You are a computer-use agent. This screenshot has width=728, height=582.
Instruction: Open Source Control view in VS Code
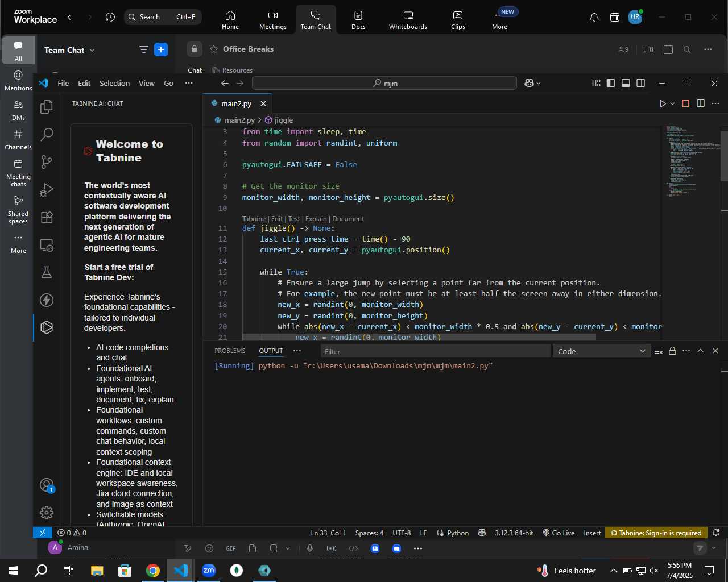(47, 163)
